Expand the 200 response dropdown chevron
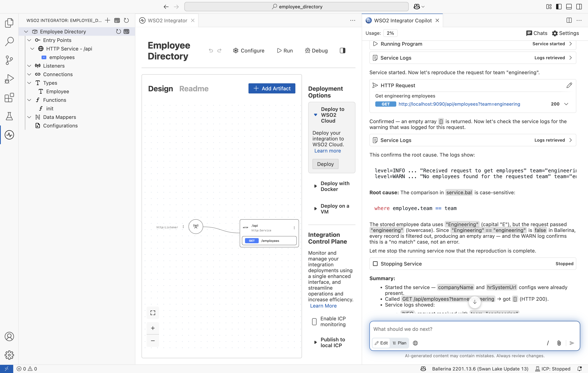The width and height of the screenshot is (588, 373). (x=566, y=104)
